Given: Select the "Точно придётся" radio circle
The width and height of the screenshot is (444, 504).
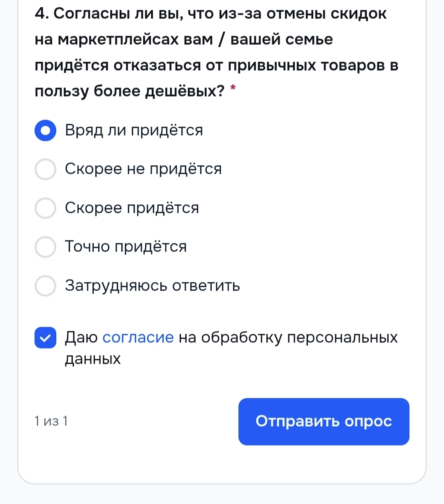Looking at the screenshot, I should (x=45, y=247).
